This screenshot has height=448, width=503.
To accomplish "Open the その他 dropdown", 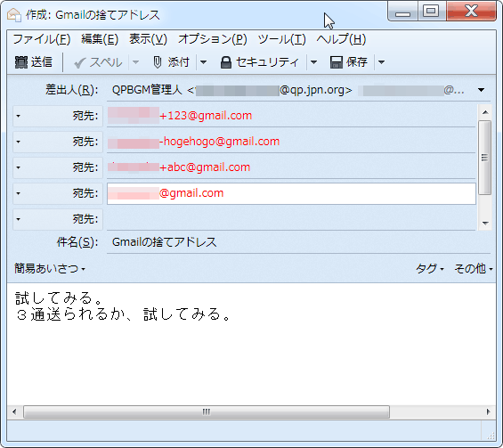I will (473, 269).
